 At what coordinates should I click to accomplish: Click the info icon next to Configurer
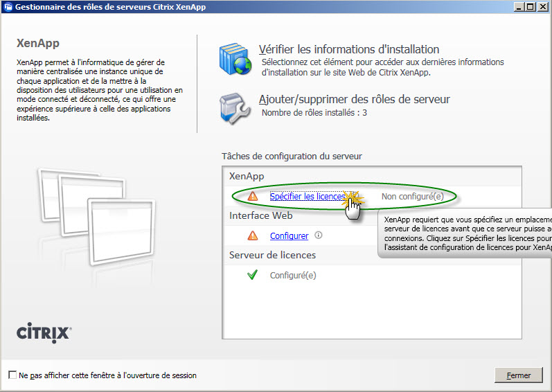(x=318, y=235)
